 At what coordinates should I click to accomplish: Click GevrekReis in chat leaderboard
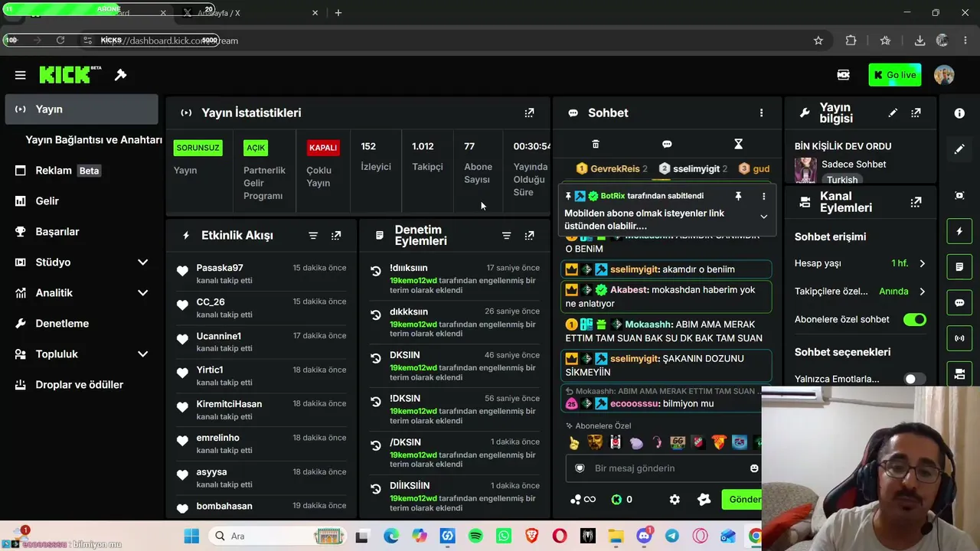click(x=615, y=169)
